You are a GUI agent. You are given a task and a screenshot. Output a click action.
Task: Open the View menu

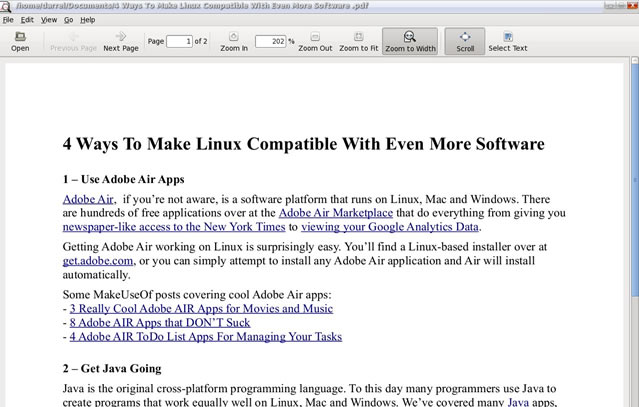[x=49, y=20]
